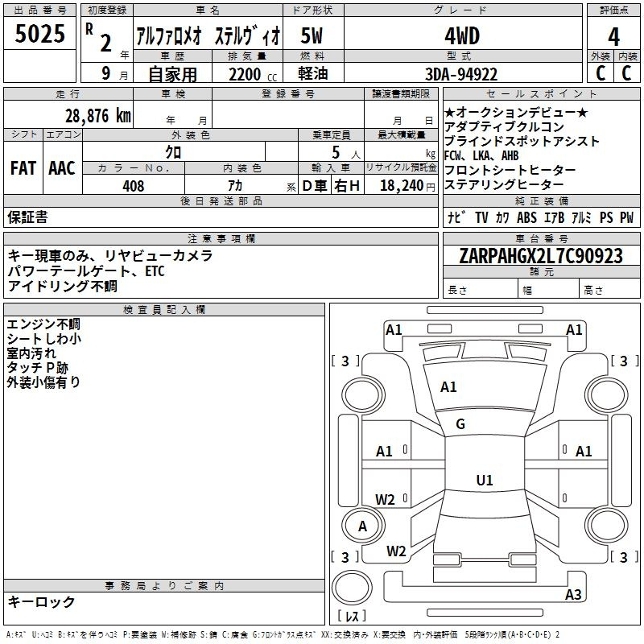Click the shift type FAT

coord(23,168)
